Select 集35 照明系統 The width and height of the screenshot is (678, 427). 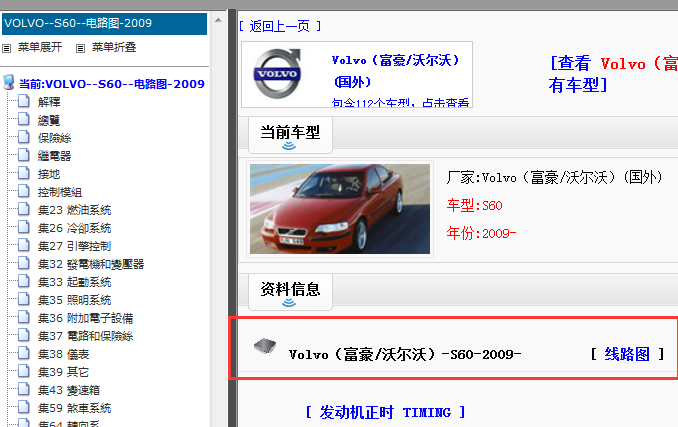click(x=74, y=300)
